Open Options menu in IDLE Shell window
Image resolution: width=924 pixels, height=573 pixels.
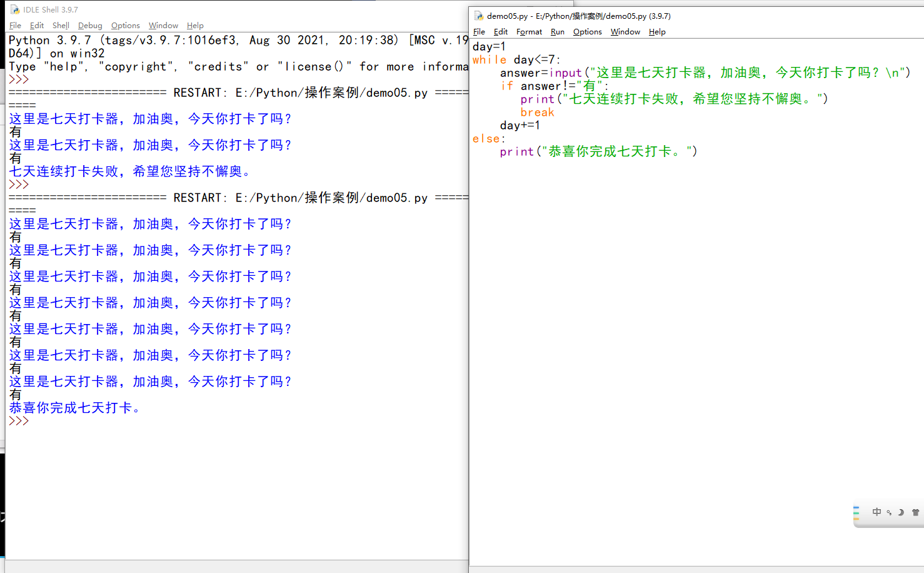coord(125,26)
